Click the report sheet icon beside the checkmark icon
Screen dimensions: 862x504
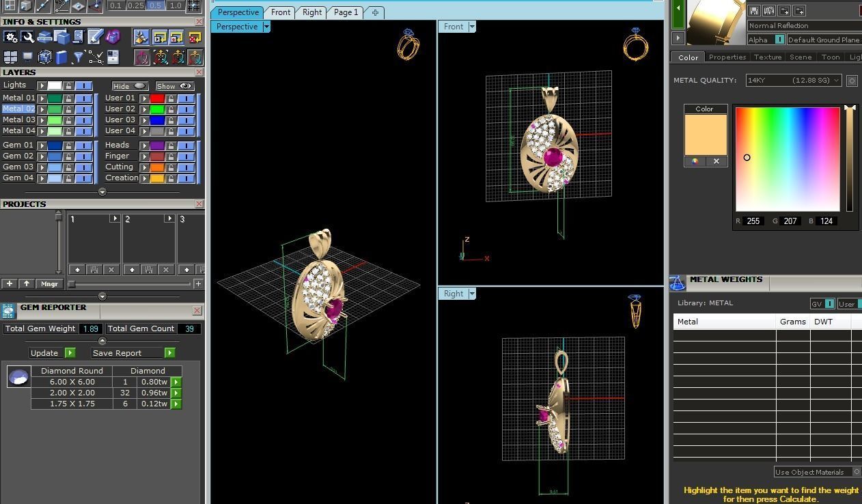[113, 57]
